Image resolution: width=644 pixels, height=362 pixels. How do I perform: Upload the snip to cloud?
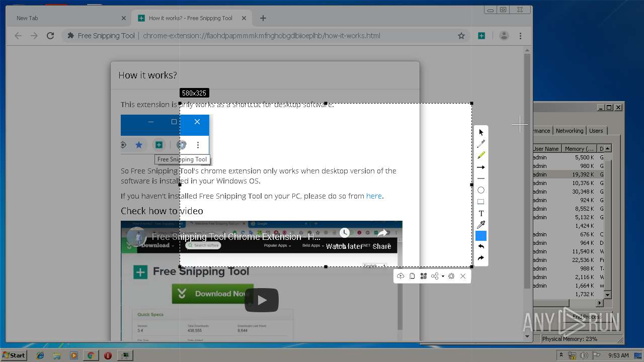[400, 276]
